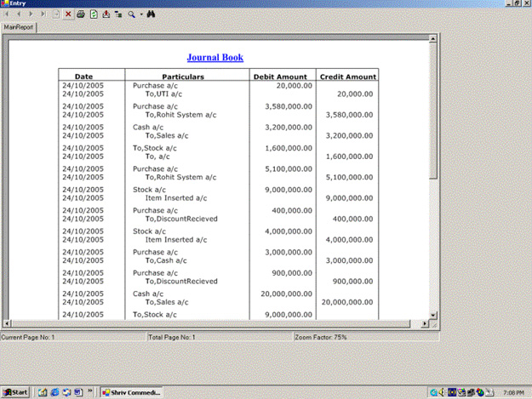The height and width of the screenshot is (399, 532).
Task: Select the MainReport tab
Action: pyautogui.click(x=19, y=27)
